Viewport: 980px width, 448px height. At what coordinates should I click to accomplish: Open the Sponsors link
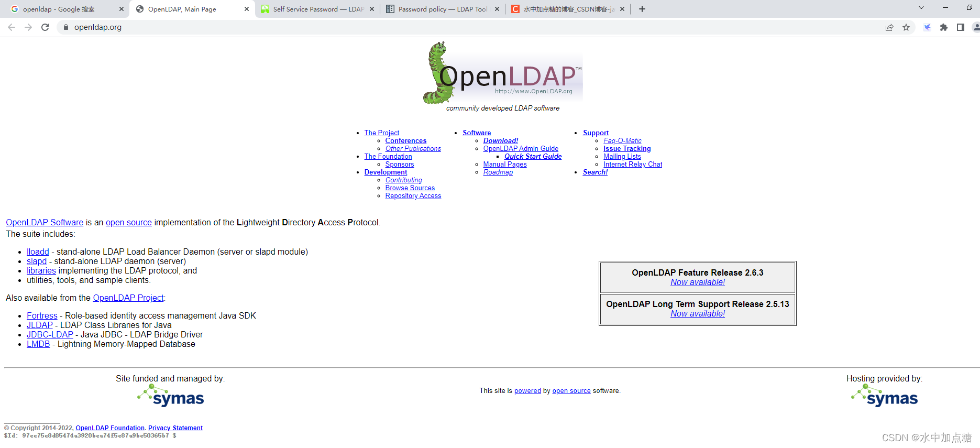point(400,165)
